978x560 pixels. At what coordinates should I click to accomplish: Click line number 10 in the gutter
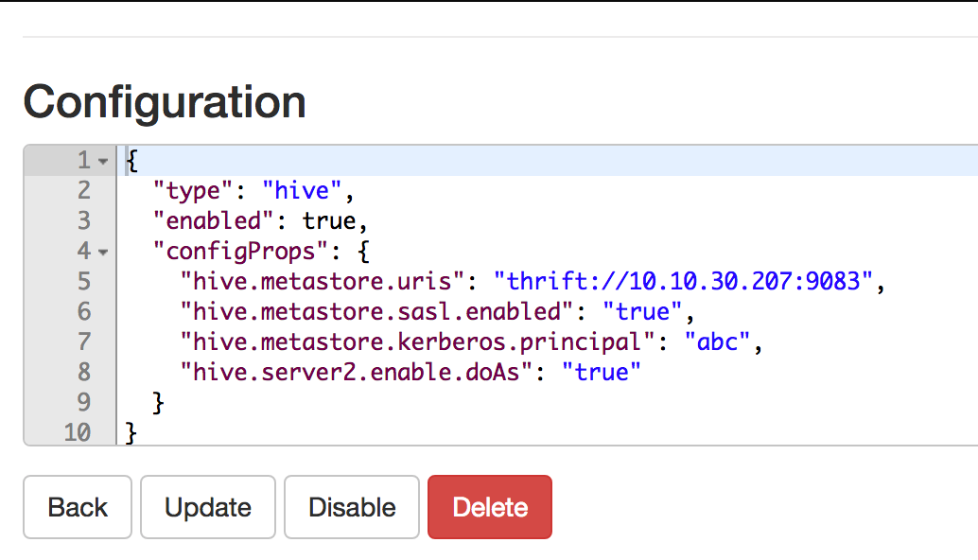[78, 432]
